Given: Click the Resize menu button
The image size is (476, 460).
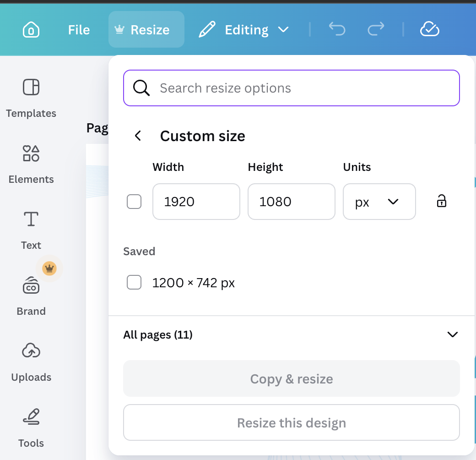Looking at the screenshot, I should pyautogui.click(x=146, y=30).
